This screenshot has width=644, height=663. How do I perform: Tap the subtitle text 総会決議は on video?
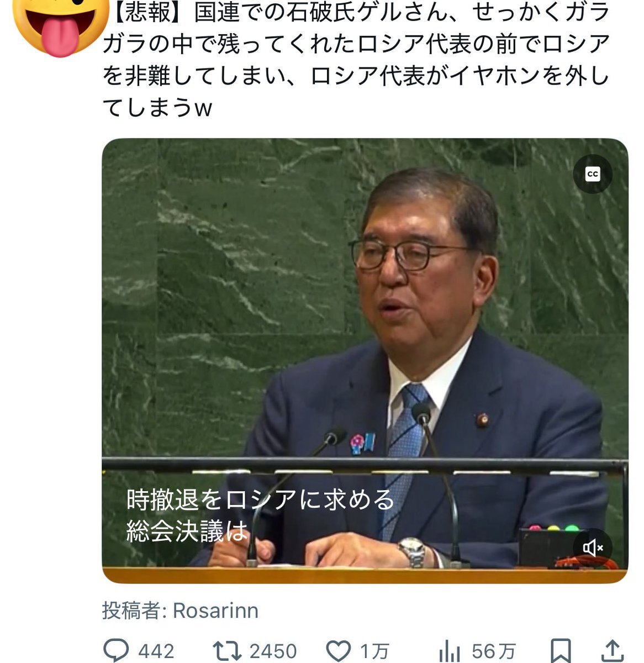(x=187, y=531)
